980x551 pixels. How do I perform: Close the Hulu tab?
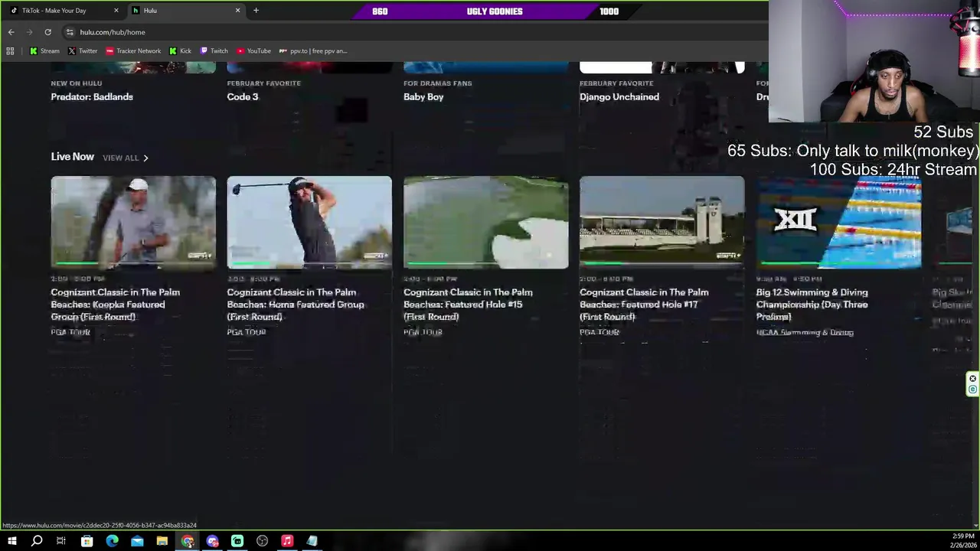[x=237, y=11]
